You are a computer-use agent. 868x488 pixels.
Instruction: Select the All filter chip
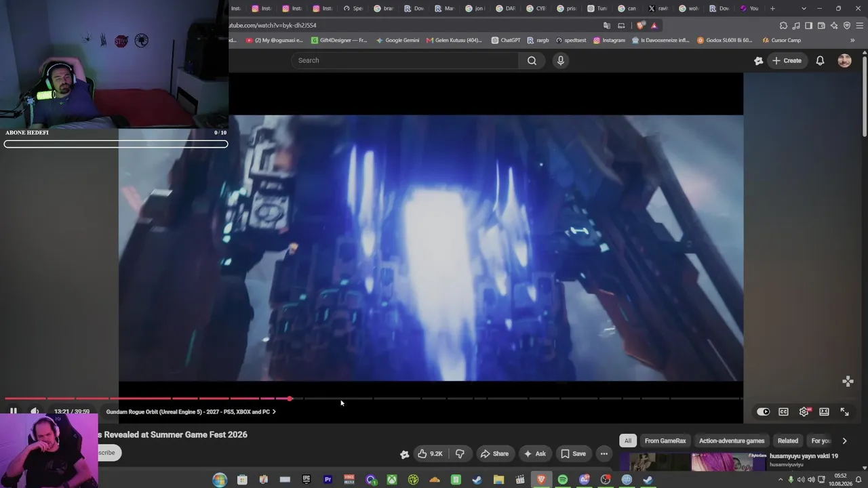pos(628,441)
